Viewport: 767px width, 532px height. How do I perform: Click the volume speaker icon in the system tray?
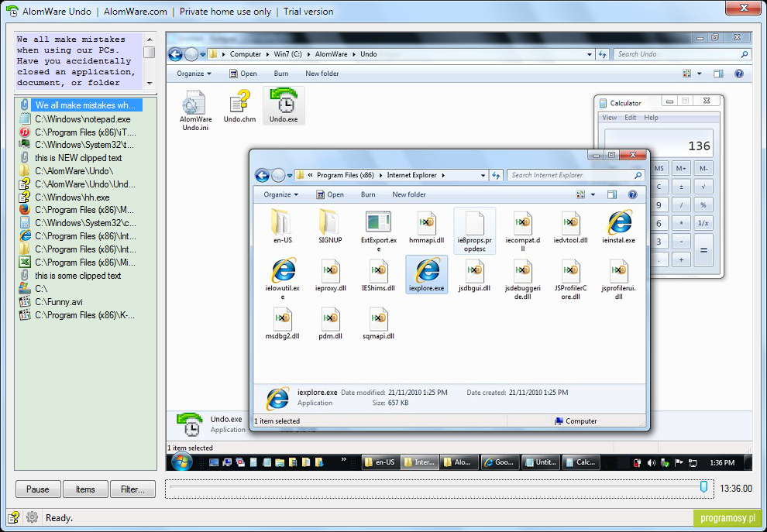(651, 462)
